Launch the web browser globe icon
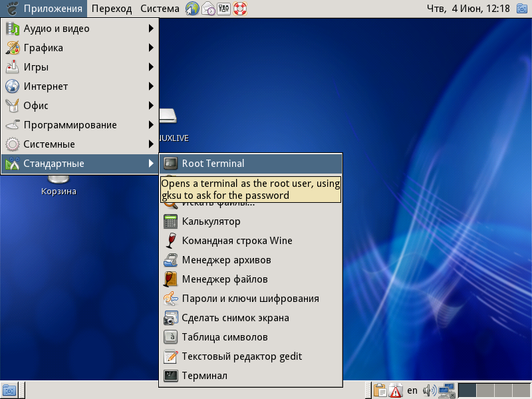Image resolution: width=532 pixels, height=399 pixels. (192, 9)
